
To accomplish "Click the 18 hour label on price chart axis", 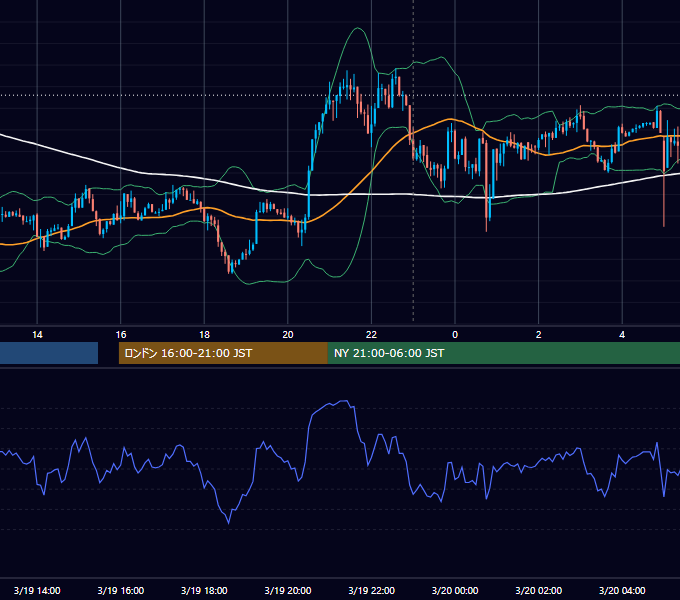I will click(204, 335).
